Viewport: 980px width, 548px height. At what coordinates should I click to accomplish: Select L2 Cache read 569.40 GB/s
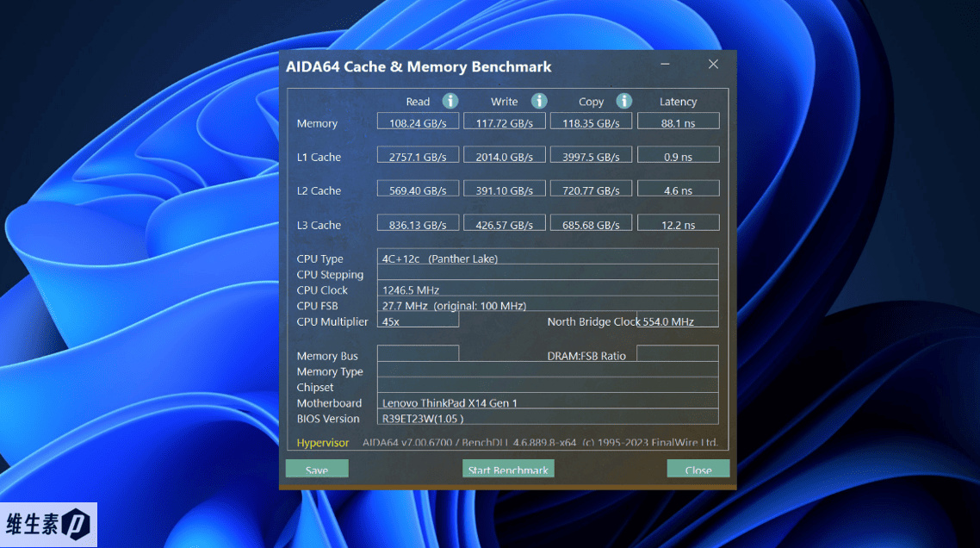[419, 189]
